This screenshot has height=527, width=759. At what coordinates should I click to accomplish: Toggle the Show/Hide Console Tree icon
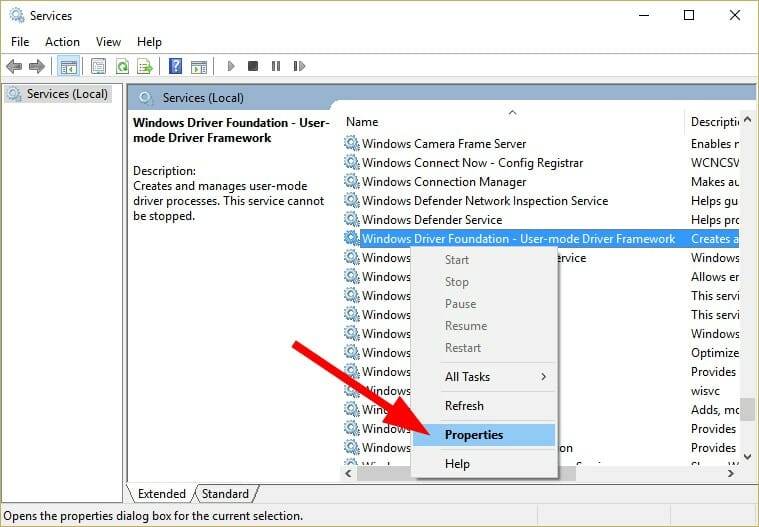point(68,66)
